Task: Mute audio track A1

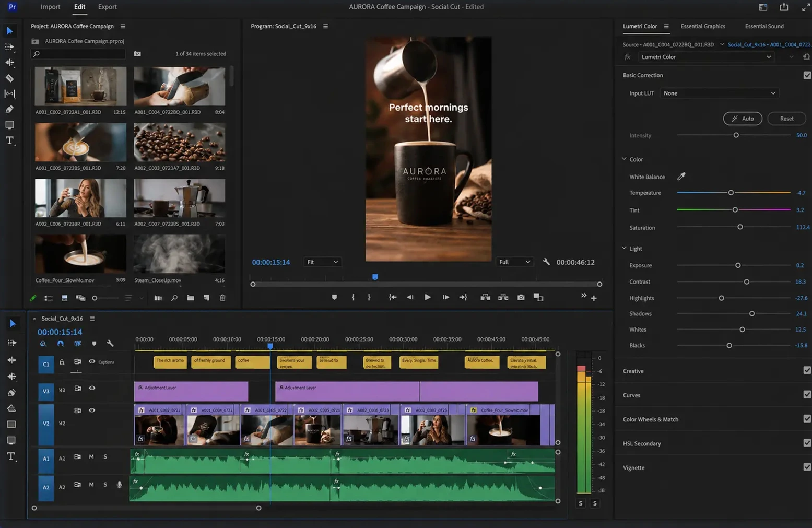Action: tap(91, 456)
